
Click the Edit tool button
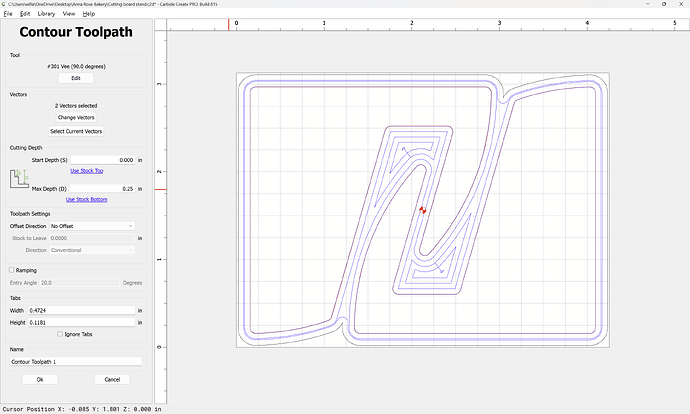pyautogui.click(x=76, y=78)
